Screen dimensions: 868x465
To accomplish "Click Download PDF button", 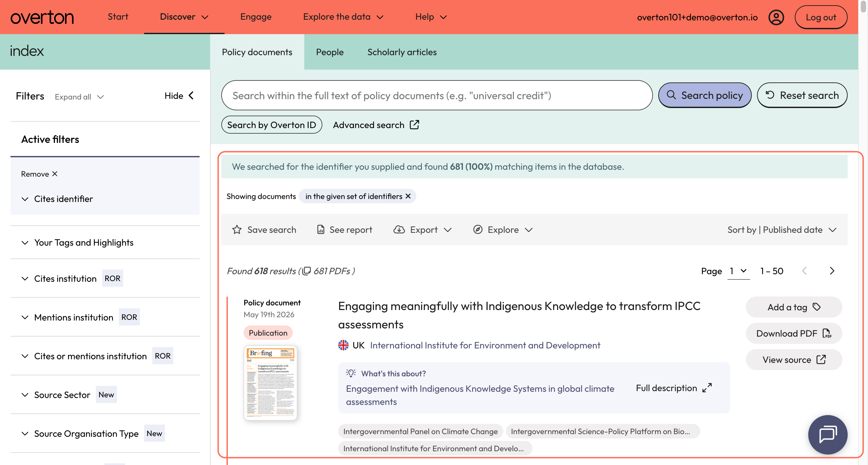I will point(793,333).
